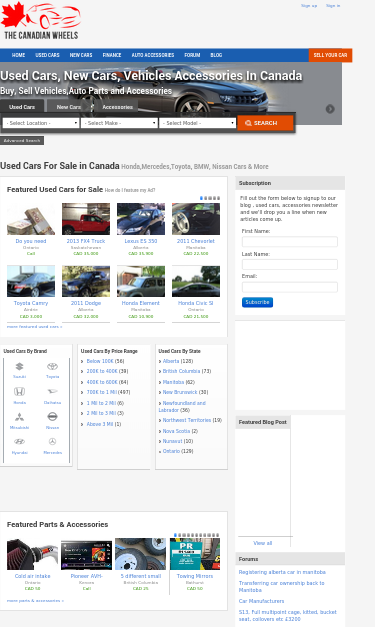
Task: Choose the Honda brand icon
Action: (19, 391)
